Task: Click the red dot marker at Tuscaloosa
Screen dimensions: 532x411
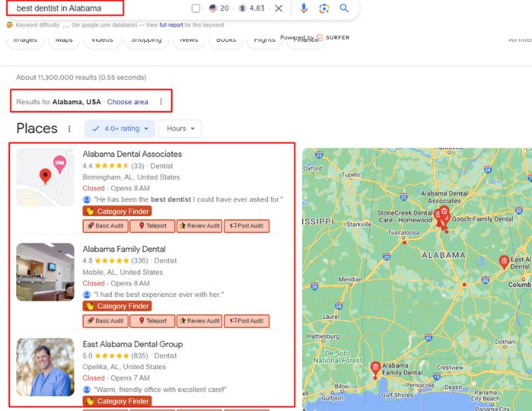Action: click(x=404, y=242)
